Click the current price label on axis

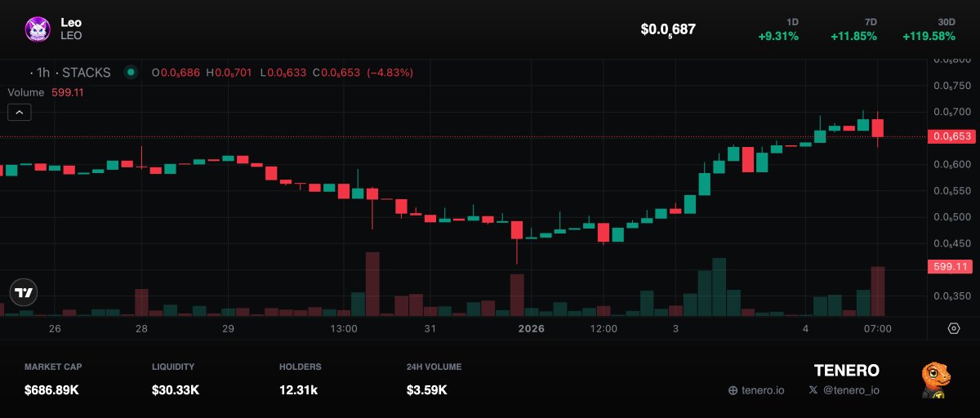coord(952,137)
